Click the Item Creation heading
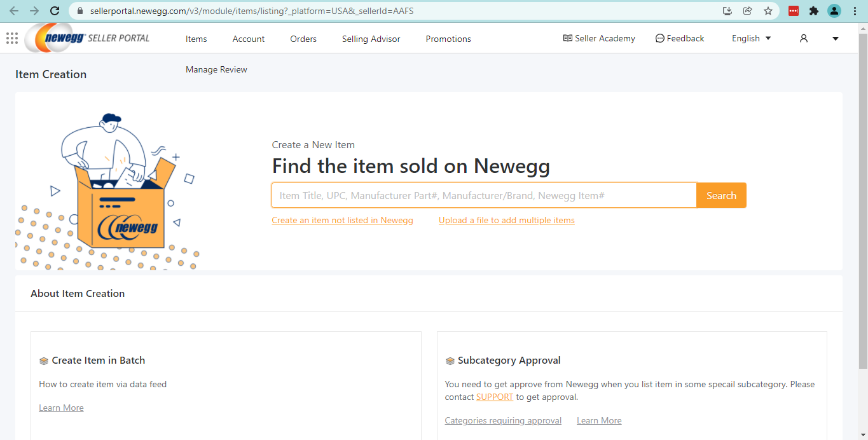Image resolution: width=868 pixels, height=440 pixels. coord(51,74)
